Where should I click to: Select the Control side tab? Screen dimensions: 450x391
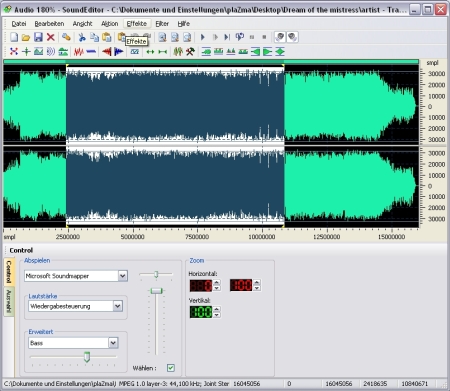coord(9,272)
